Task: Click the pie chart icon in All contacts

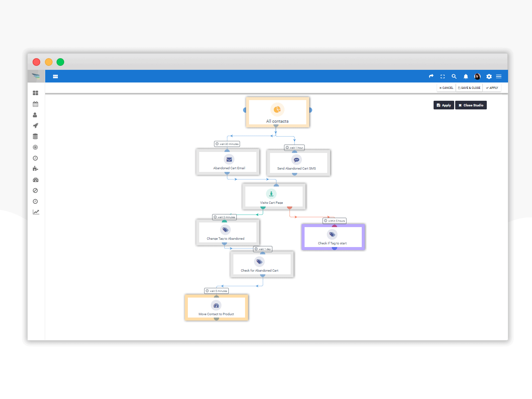Action: point(277,109)
